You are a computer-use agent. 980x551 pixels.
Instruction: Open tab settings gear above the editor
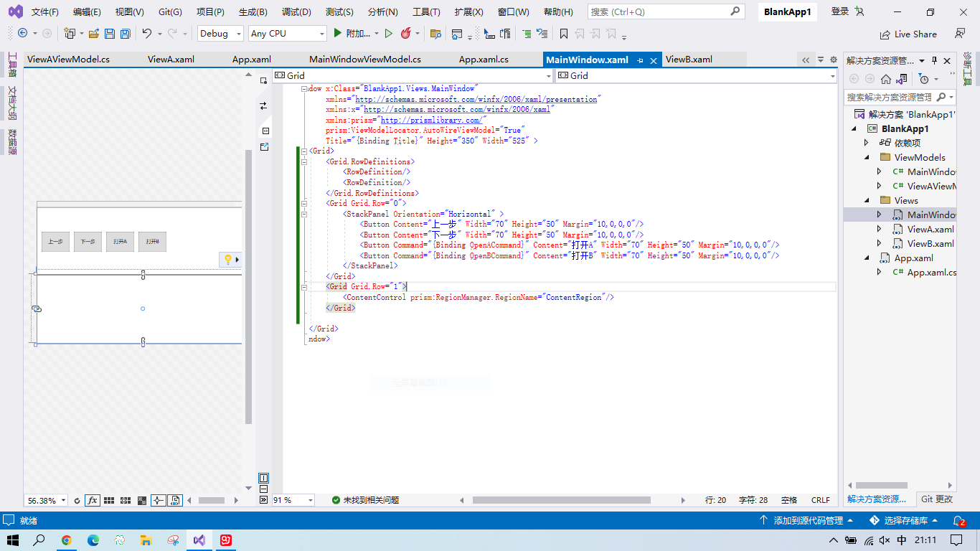coord(833,60)
